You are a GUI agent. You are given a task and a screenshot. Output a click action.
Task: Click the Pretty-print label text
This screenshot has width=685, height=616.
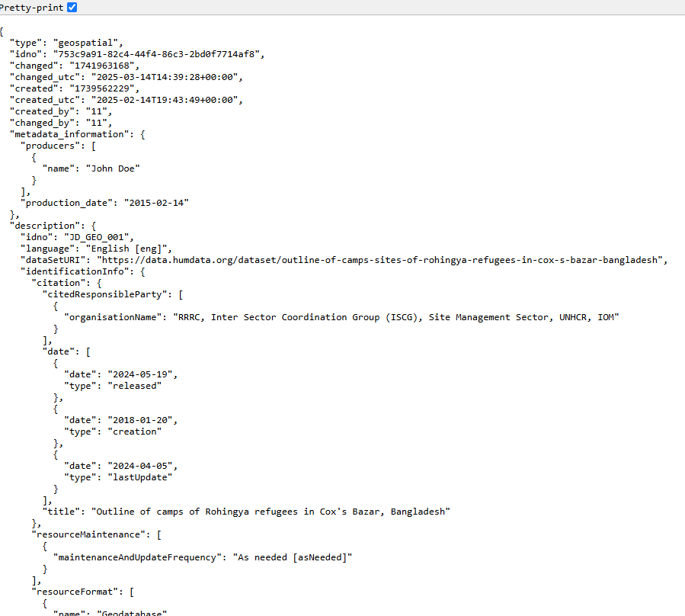click(x=32, y=7)
